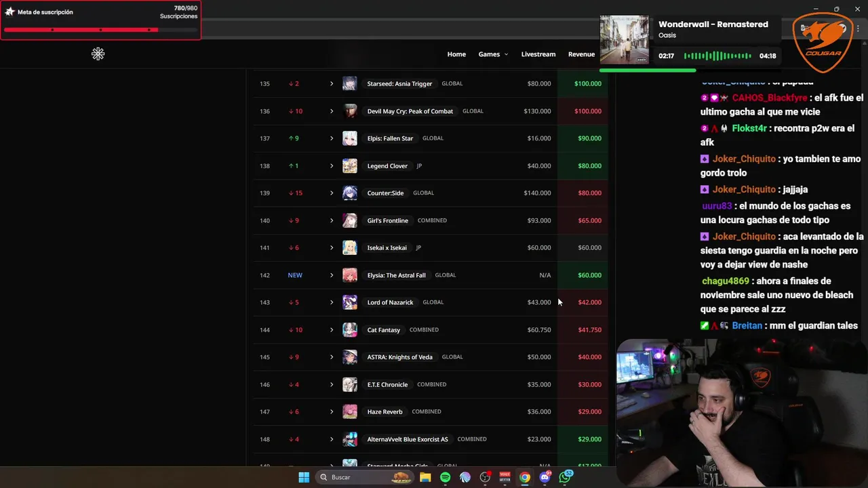Click the Elpis: Fallen Star game icon

click(x=350, y=138)
